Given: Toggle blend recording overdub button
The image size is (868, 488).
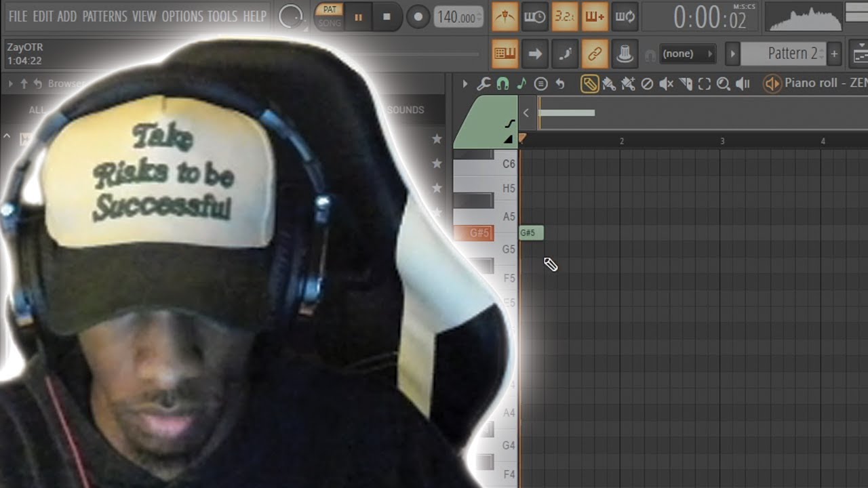Looking at the screenshot, I should [595, 17].
